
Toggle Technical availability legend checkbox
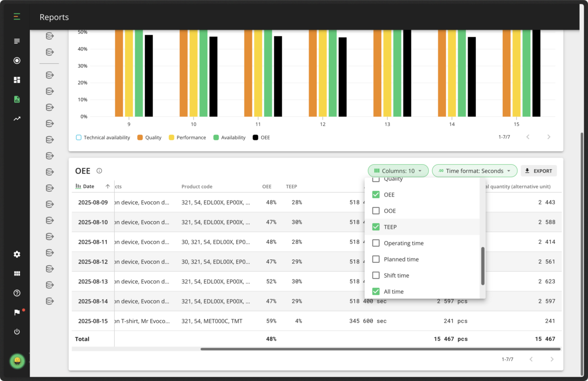78,138
